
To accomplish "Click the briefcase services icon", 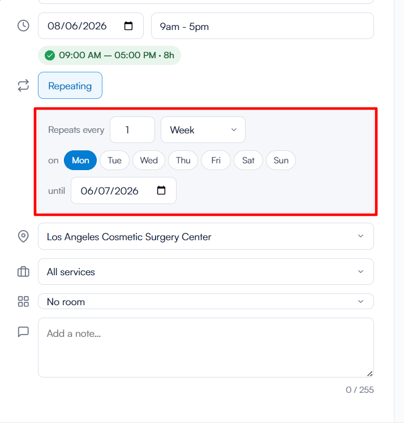I will coord(23,272).
